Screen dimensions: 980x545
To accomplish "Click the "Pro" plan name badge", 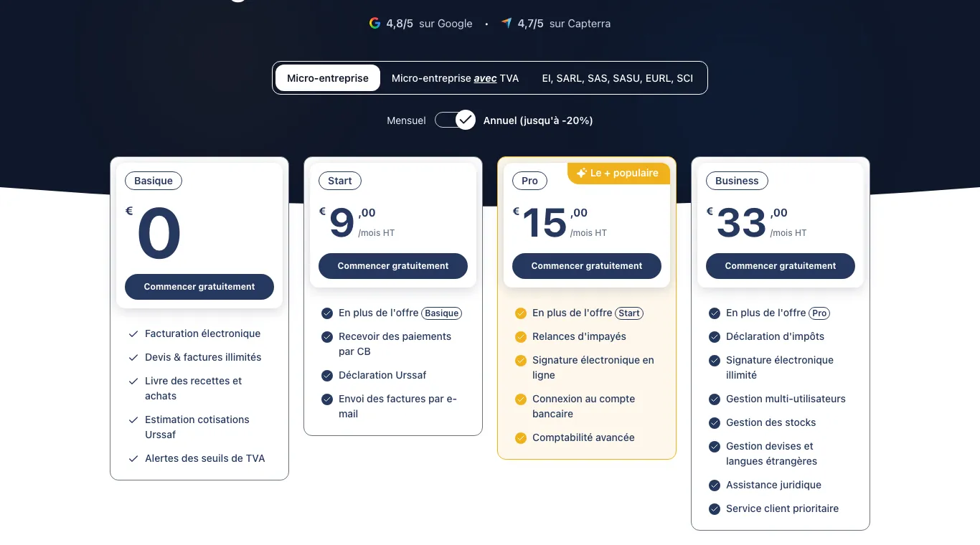I will coord(529,181).
